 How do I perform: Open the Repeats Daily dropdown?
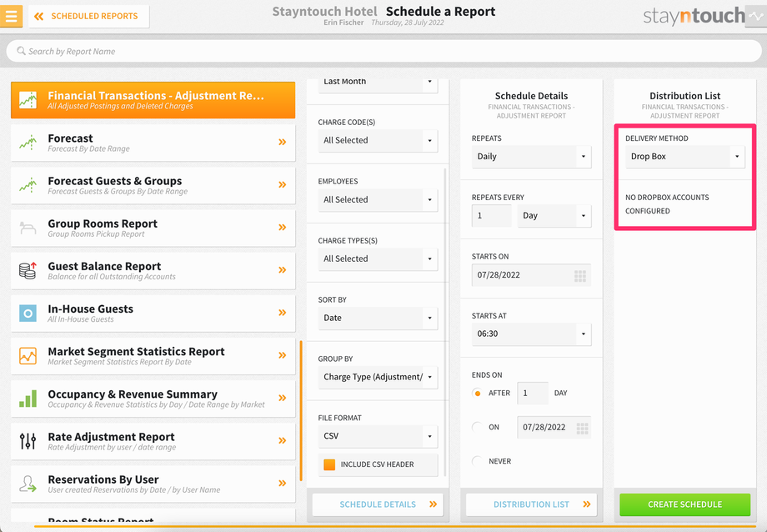tap(531, 157)
